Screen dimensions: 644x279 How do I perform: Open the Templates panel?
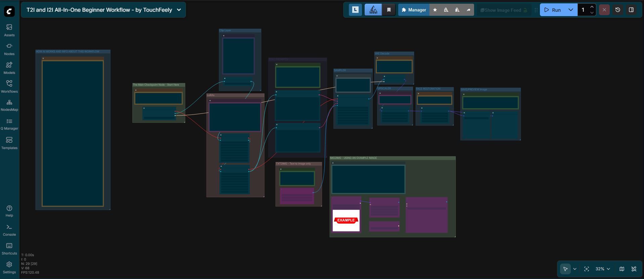point(9,143)
